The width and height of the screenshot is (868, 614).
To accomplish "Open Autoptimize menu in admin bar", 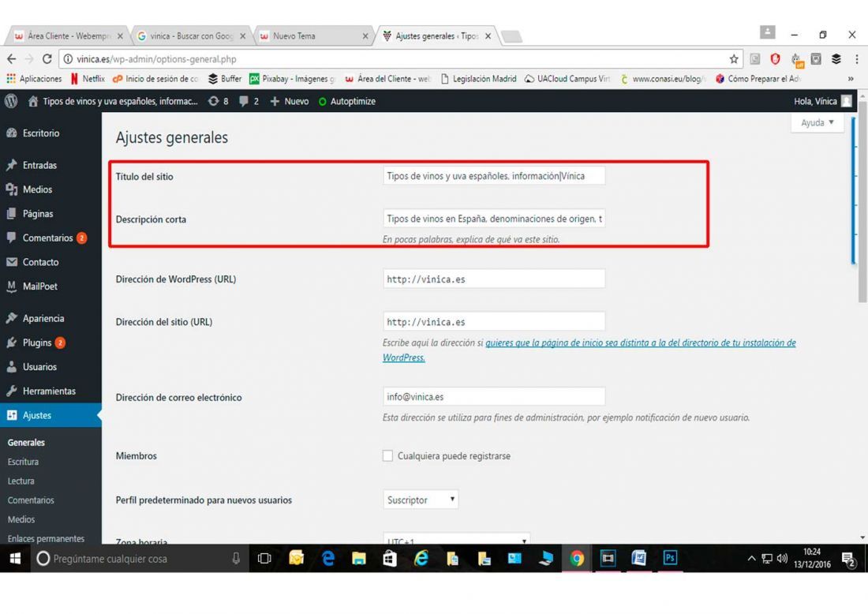I will pyautogui.click(x=347, y=101).
